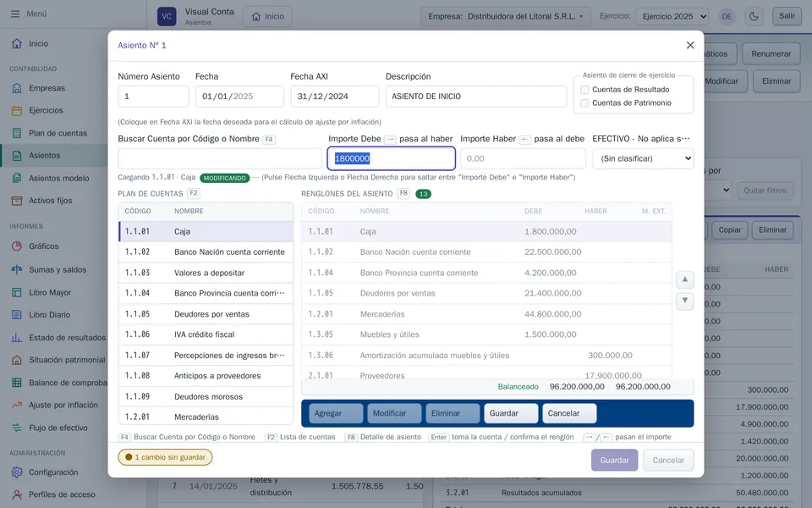Click the Estado de resultados chart icon
This screenshot has width=812, height=508.
click(x=17, y=338)
